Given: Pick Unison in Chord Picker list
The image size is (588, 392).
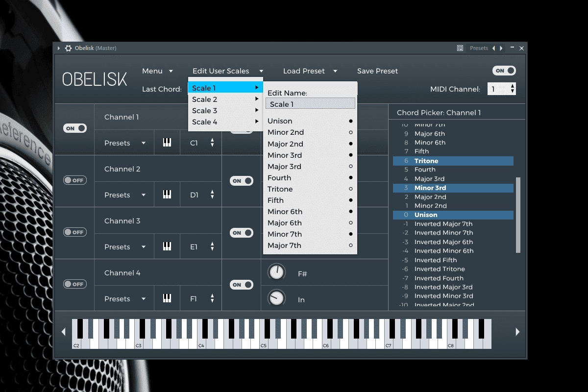Looking at the screenshot, I should pos(453,215).
